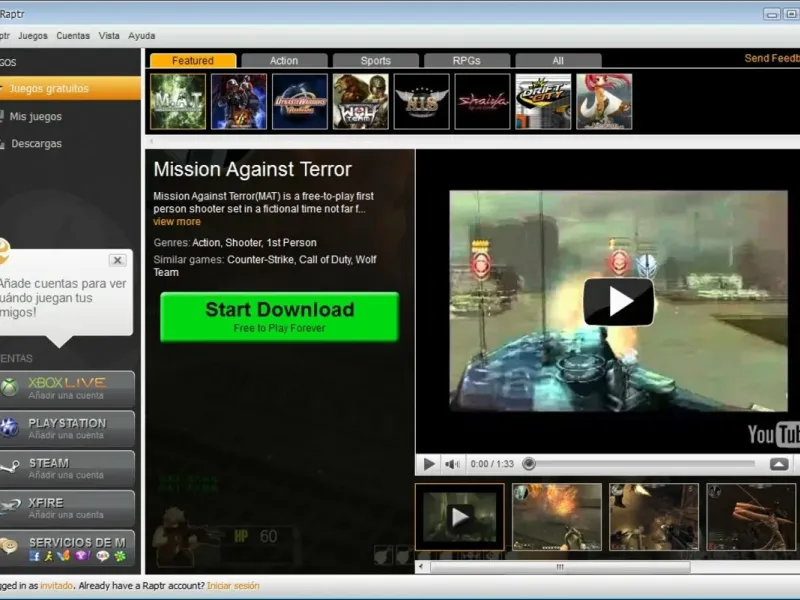Select the first video thumbnail
This screenshot has width=800, height=600.
460,517
